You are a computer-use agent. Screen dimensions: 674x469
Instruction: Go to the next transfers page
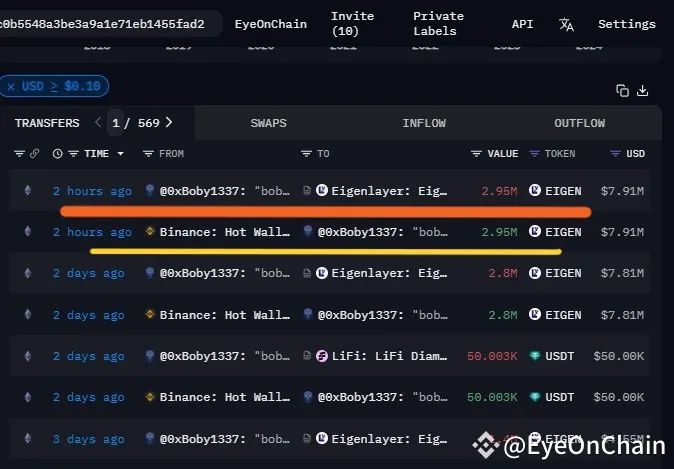point(169,123)
